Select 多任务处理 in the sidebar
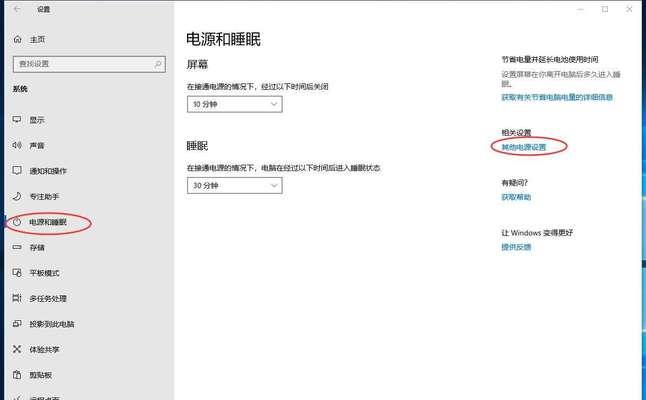This screenshot has height=400, width=646. point(48,299)
